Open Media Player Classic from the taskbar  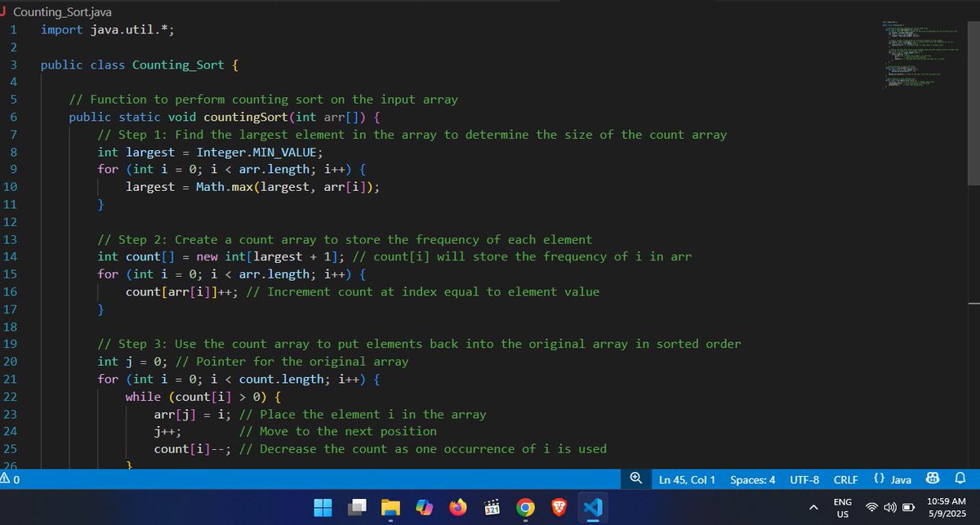[x=492, y=507]
